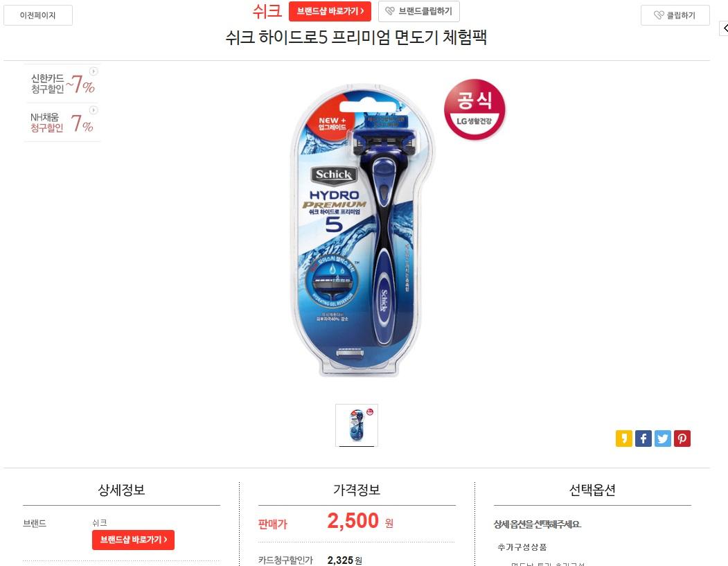728x566 pixels.
Task: Go back with 이전페이지 button
Action: tap(38, 15)
